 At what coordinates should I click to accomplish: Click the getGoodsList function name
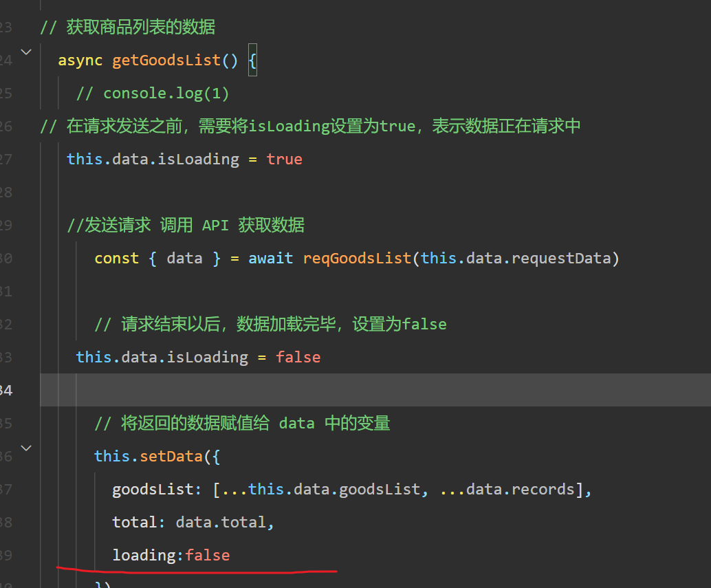(x=166, y=61)
